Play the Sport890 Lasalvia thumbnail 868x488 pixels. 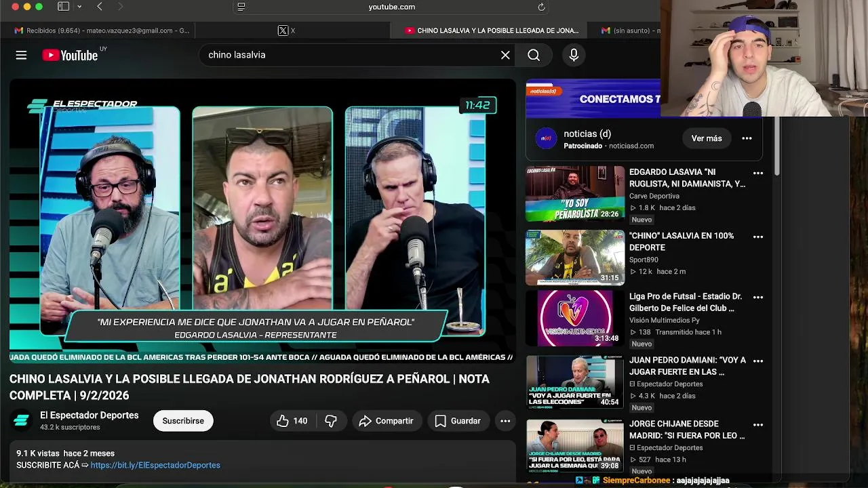[575, 258]
